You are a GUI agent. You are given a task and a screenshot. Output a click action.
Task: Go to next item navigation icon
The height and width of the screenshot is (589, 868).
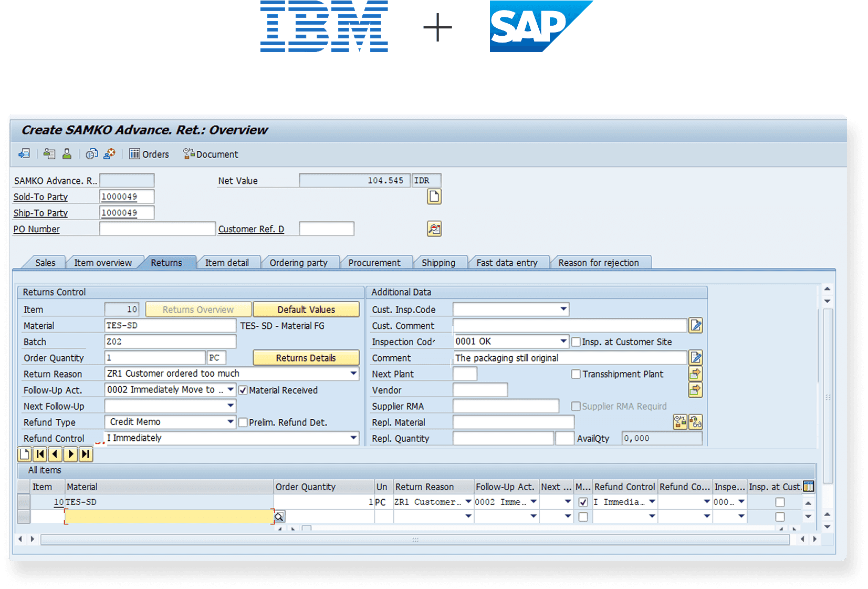pyautogui.click(x=70, y=454)
